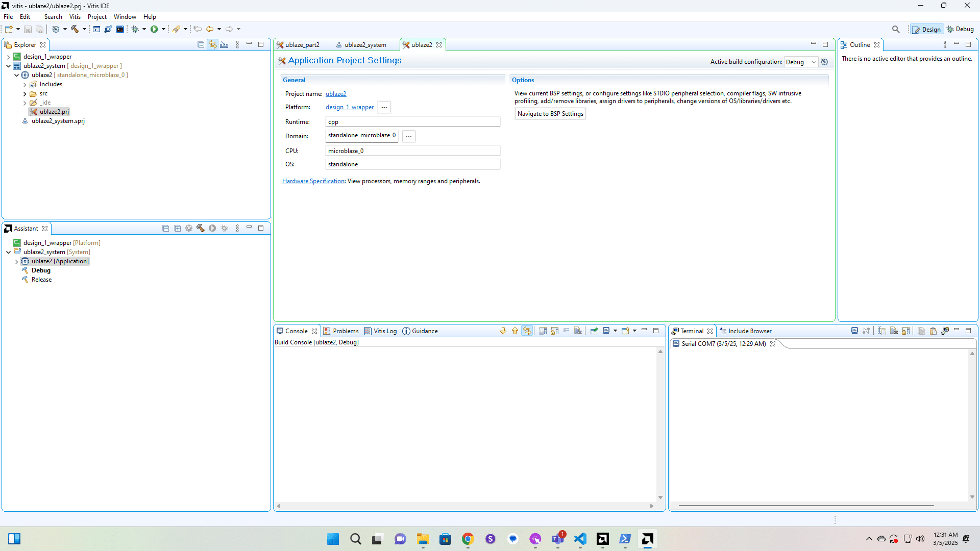Screen dimensions: 980x551
Task: Switch to the Debug perspective
Action: coord(960,29)
